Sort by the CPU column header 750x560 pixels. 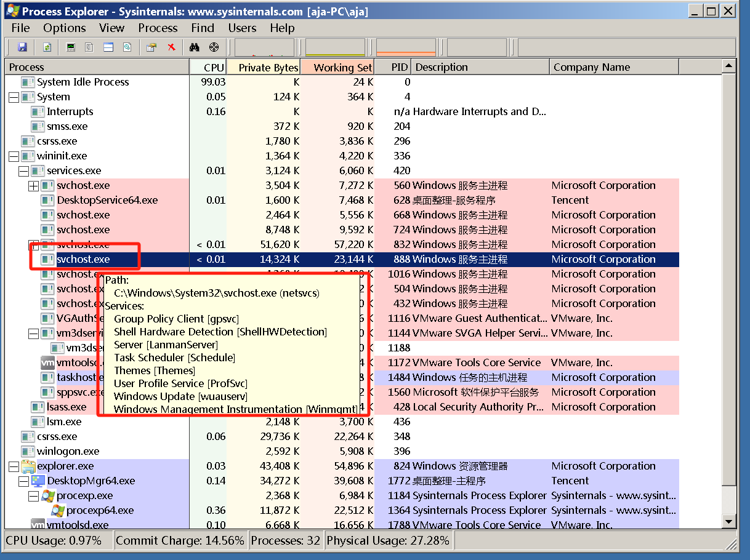[208, 67]
